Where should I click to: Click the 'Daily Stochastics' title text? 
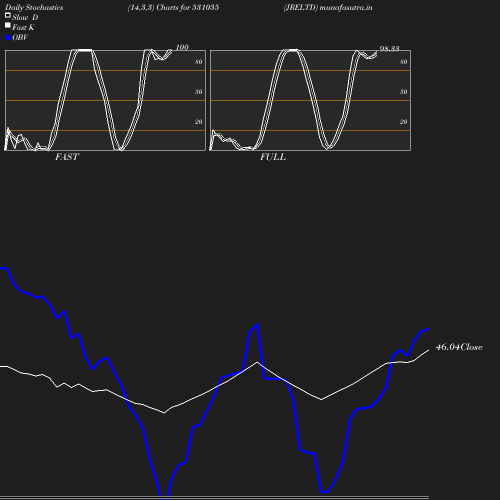pyautogui.click(x=34, y=8)
